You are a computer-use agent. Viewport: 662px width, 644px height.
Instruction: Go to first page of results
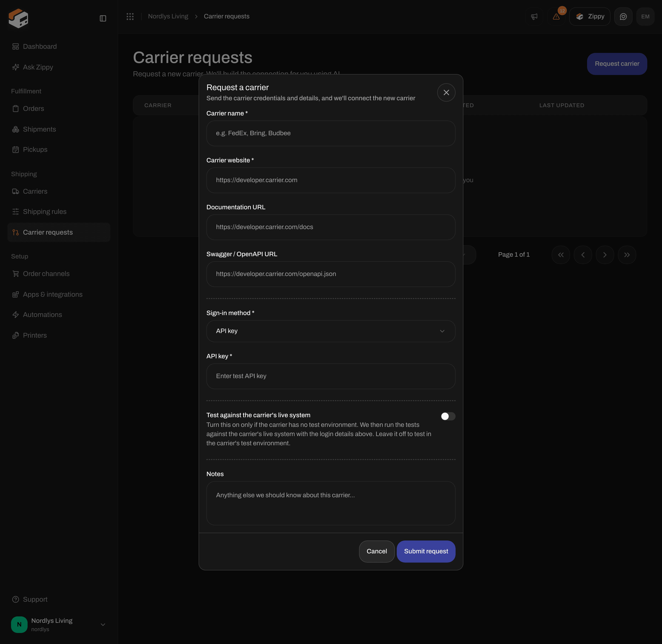561,255
